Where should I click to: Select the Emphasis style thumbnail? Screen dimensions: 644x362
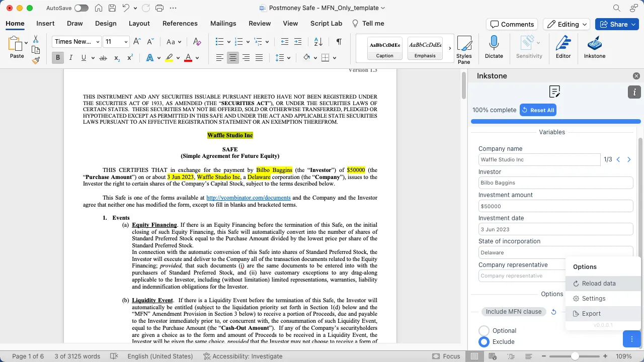425,48
